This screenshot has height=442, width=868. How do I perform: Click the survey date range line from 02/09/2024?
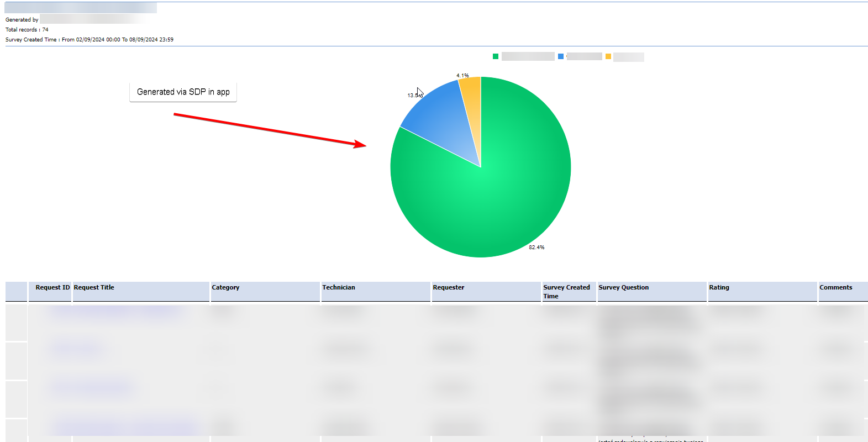tap(90, 40)
